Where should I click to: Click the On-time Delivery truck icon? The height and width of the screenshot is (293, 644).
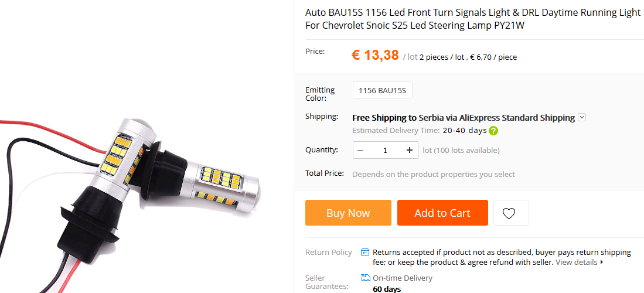click(x=366, y=278)
